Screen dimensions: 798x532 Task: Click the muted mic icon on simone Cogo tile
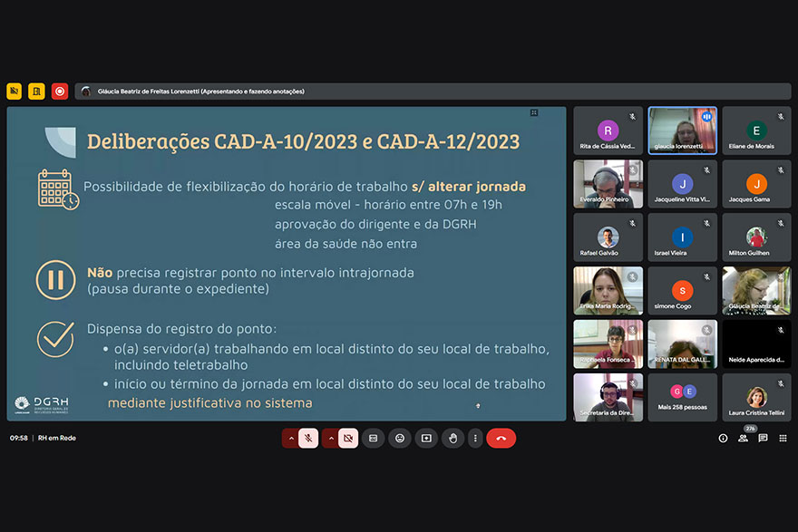[x=707, y=277]
